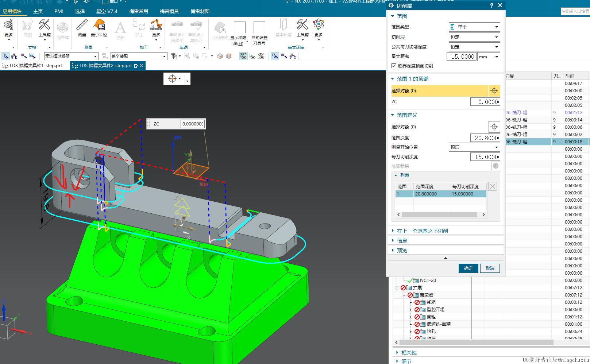The height and width of the screenshot is (364, 590).
Task: Click the point selector icon in 范围定义 section
Action: tap(494, 127)
